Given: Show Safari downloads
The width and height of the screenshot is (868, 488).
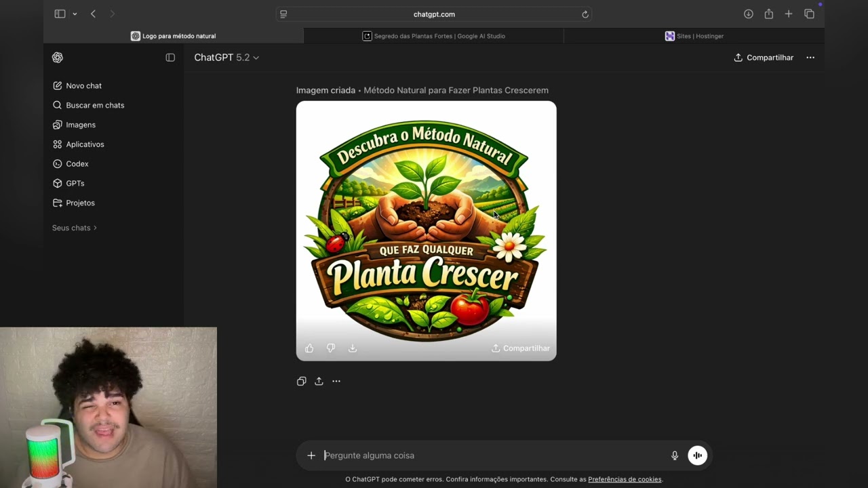Looking at the screenshot, I should (x=749, y=14).
